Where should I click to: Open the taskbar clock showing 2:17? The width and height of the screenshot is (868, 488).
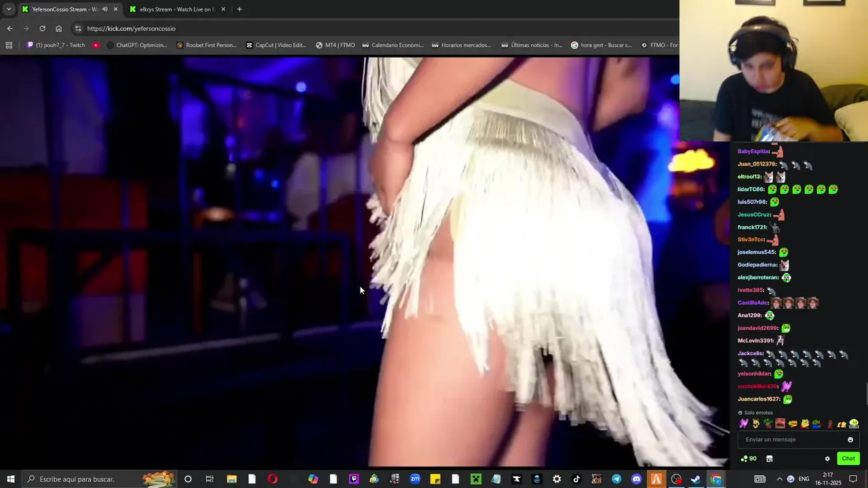[828, 479]
